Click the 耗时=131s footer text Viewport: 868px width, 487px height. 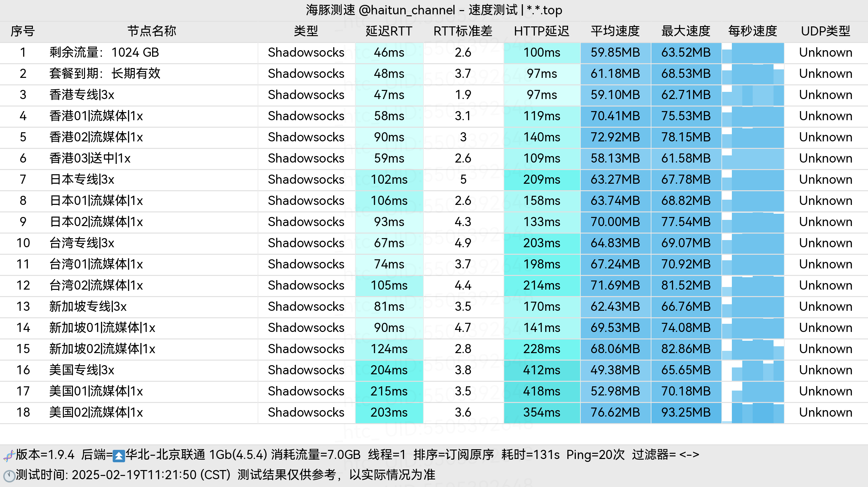530,455
